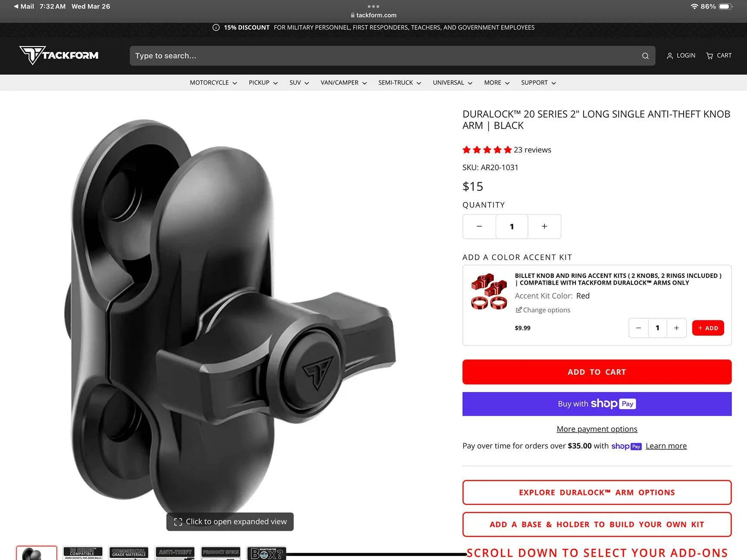Image resolution: width=747 pixels, height=560 pixels.
Task: Tap the three-dot multitasking menu
Action: click(x=373, y=6)
